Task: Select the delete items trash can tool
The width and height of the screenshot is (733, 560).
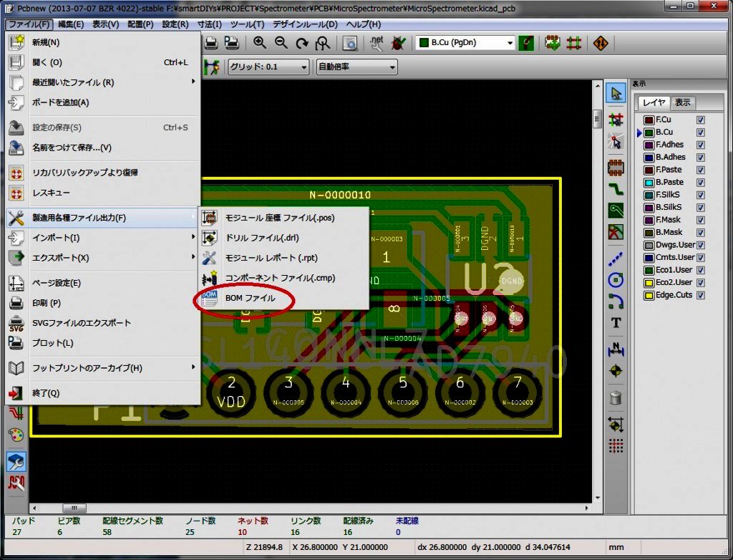Action: [x=615, y=397]
